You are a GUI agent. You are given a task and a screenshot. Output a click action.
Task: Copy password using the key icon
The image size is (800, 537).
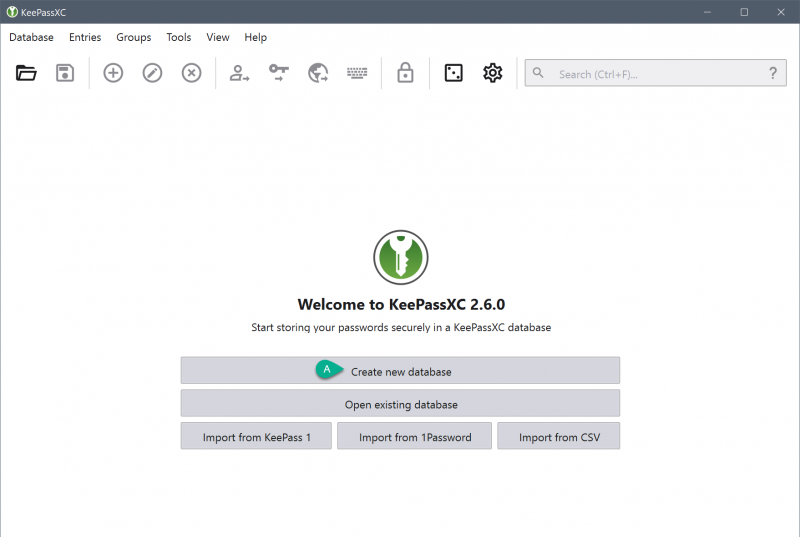(279, 73)
